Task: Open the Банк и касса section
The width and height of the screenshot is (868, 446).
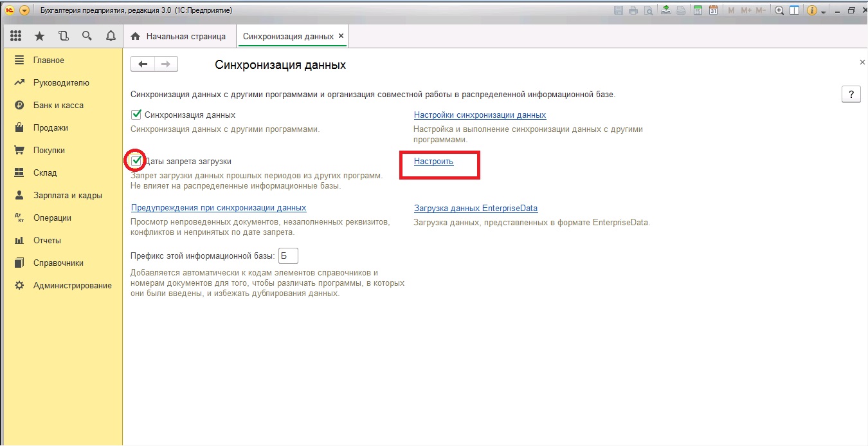Action: pos(58,105)
